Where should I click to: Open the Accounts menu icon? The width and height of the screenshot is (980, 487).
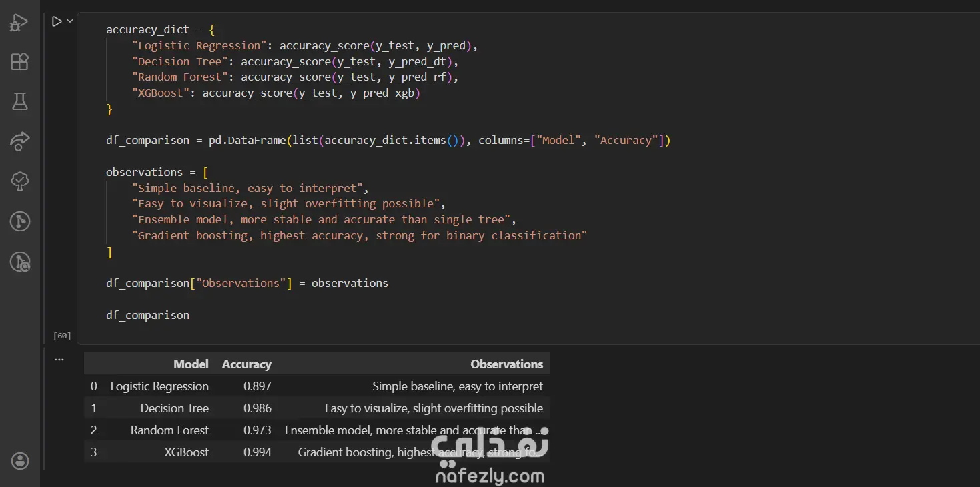click(x=20, y=460)
